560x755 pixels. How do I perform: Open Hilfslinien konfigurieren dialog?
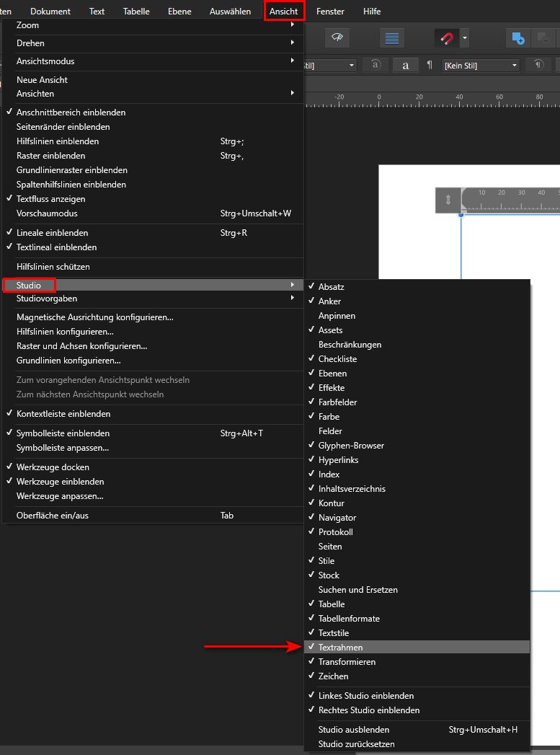pos(153,332)
